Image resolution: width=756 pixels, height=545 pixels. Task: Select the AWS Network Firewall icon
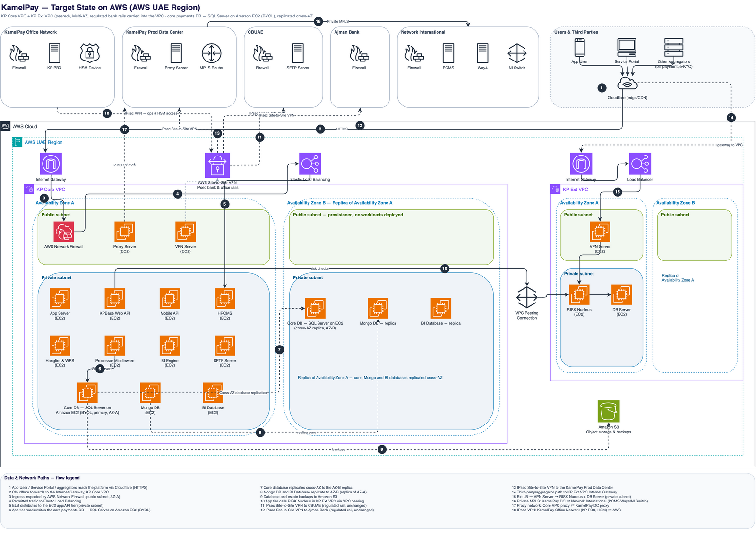64,232
